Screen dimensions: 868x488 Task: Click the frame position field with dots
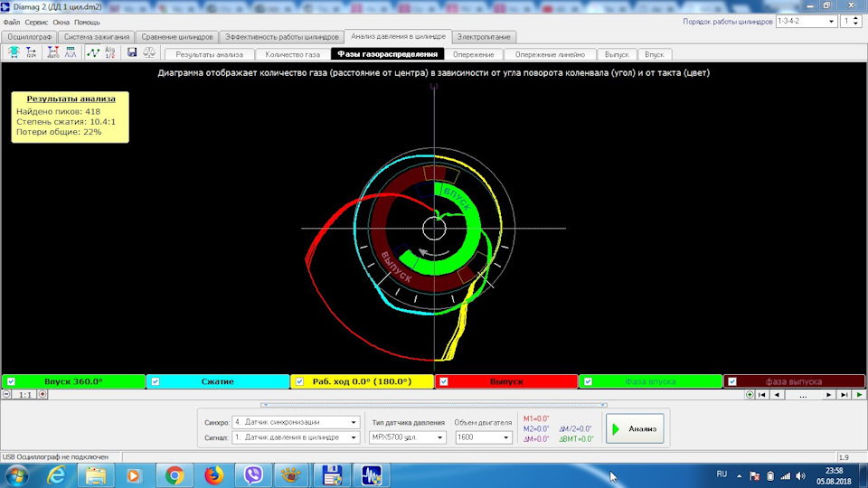(x=803, y=395)
